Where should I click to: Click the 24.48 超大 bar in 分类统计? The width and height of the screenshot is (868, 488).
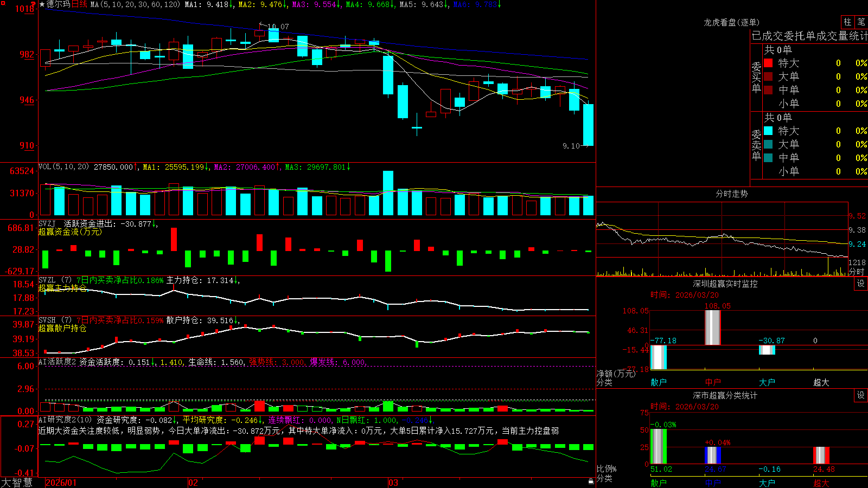(x=821, y=455)
